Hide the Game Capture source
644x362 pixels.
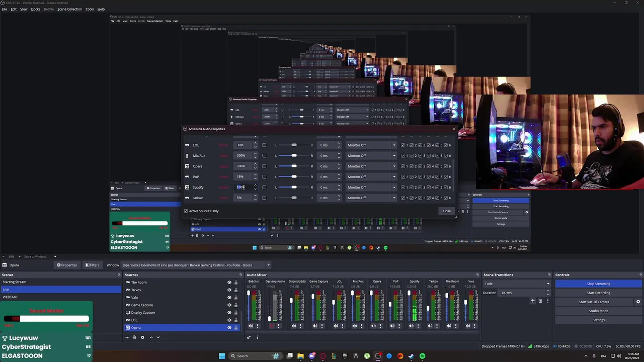[229, 305]
